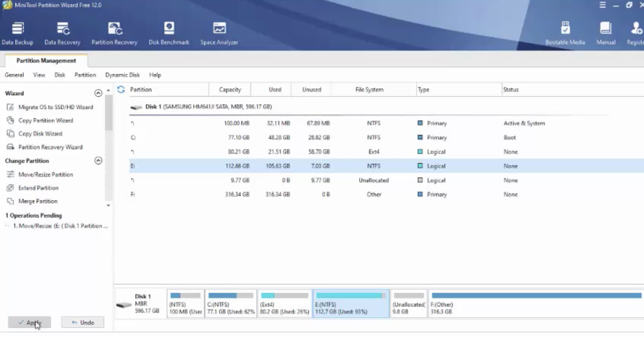This screenshot has height=337, width=644.
Task: Toggle checkbox for E: partition type
Action: (x=420, y=166)
